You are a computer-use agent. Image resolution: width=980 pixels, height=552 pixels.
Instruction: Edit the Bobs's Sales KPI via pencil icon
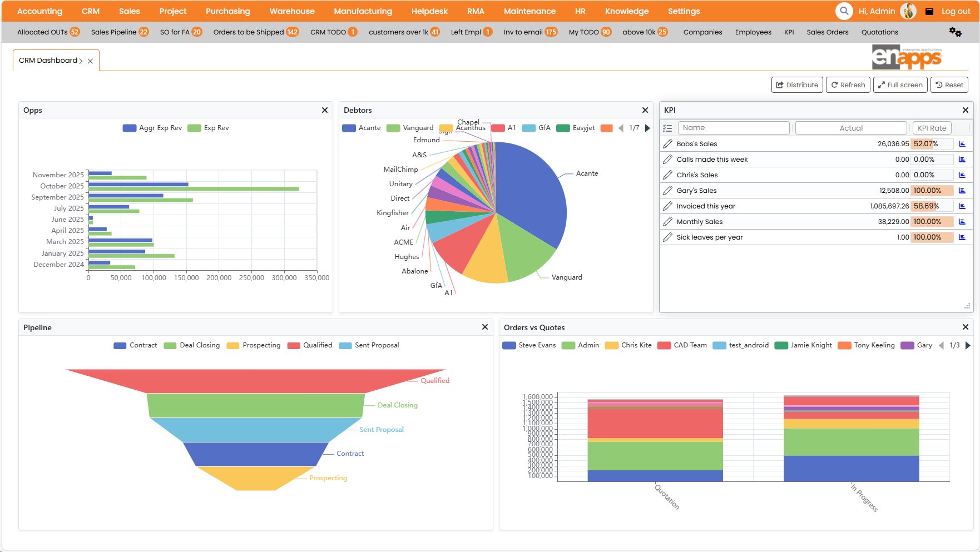(x=667, y=143)
